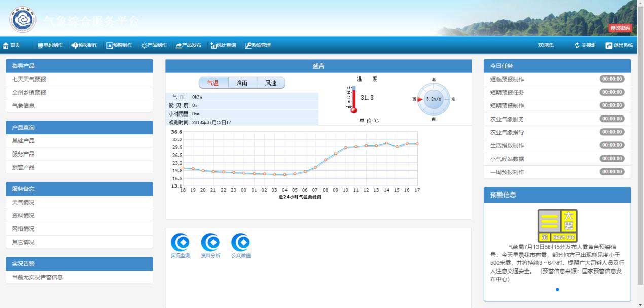Viewport: 644px width, 308px height.
Task: Open the 产品发布 product release menu
Action: [x=189, y=45]
